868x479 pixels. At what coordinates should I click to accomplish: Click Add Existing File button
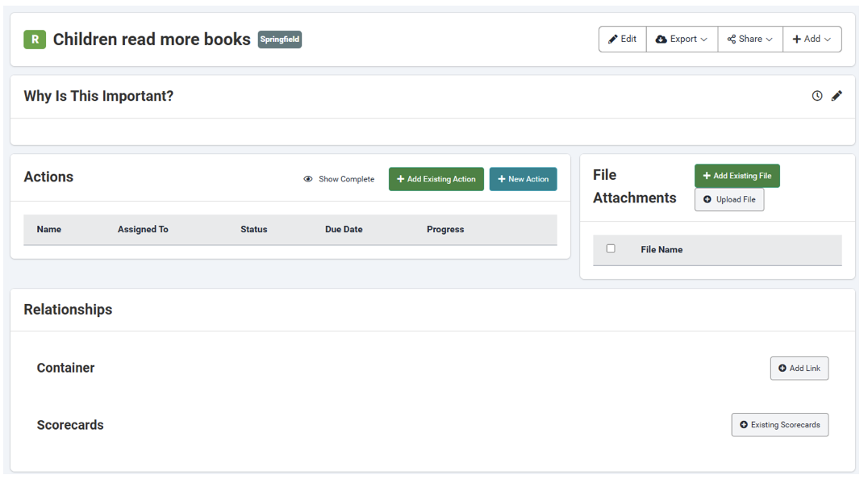[x=737, y=176]
